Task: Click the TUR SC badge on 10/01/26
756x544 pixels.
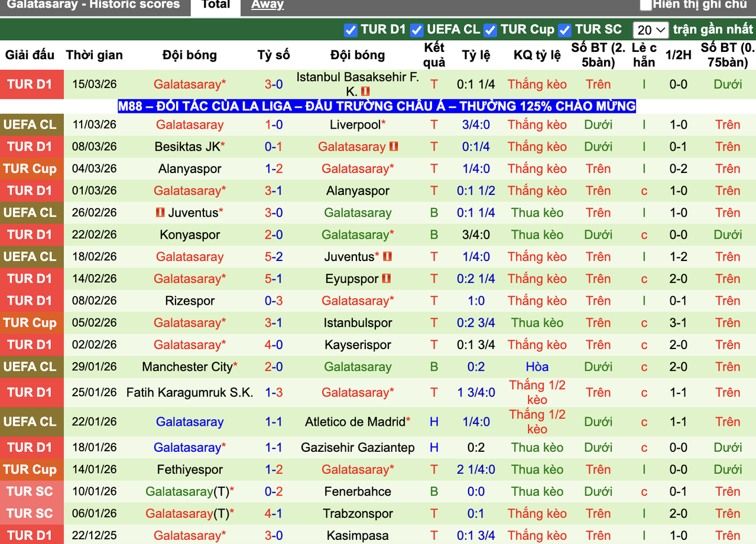Action: coord(31,491)
